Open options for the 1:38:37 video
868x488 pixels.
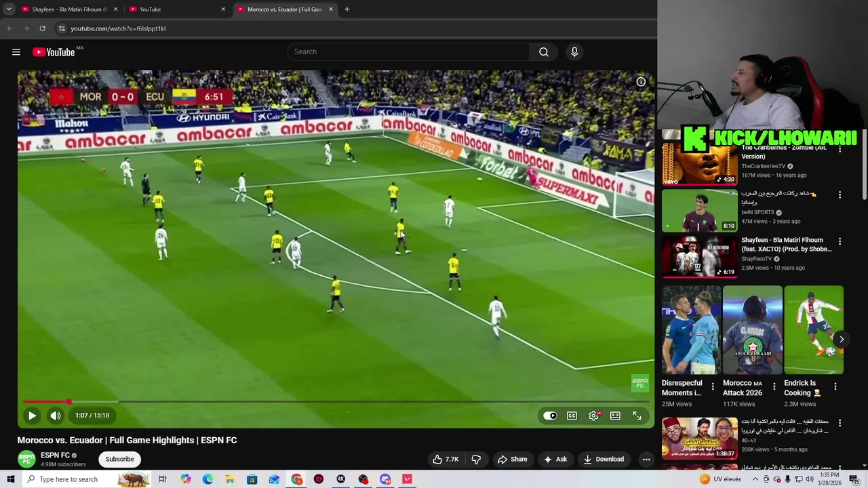(x=840, y=423)
